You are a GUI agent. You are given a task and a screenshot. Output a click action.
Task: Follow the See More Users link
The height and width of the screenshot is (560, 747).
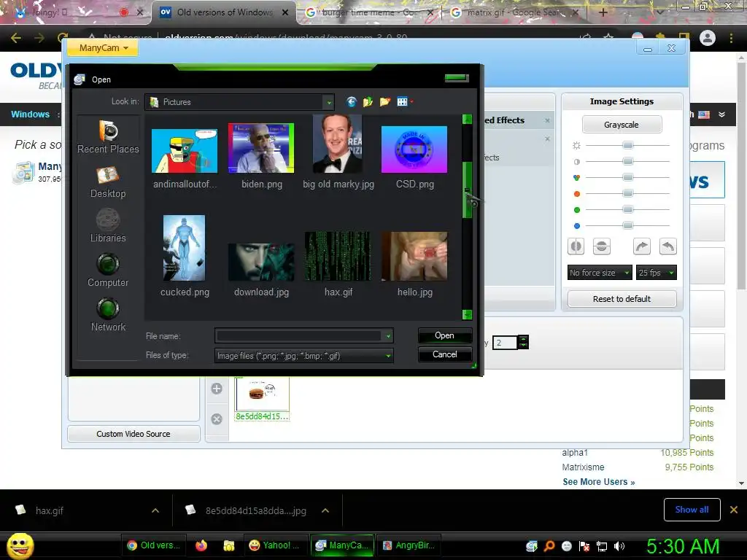(x=598, y=482)
